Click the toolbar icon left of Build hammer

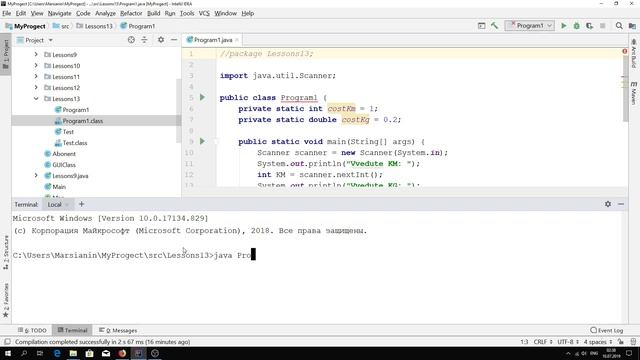click(x=482, y=26)
